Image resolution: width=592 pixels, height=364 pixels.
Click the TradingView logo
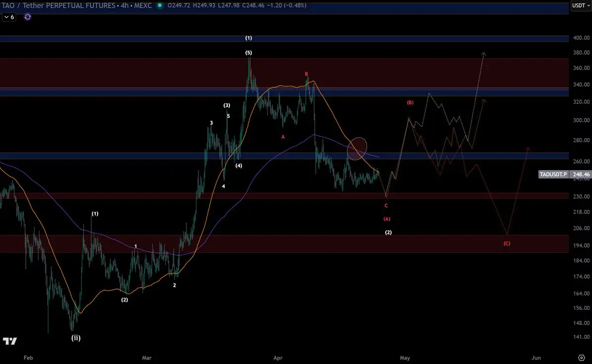(10, 341)
